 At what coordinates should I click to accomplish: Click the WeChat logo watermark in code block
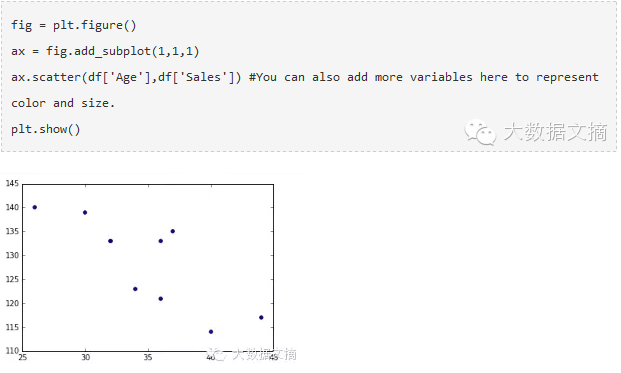coord(480,132)
